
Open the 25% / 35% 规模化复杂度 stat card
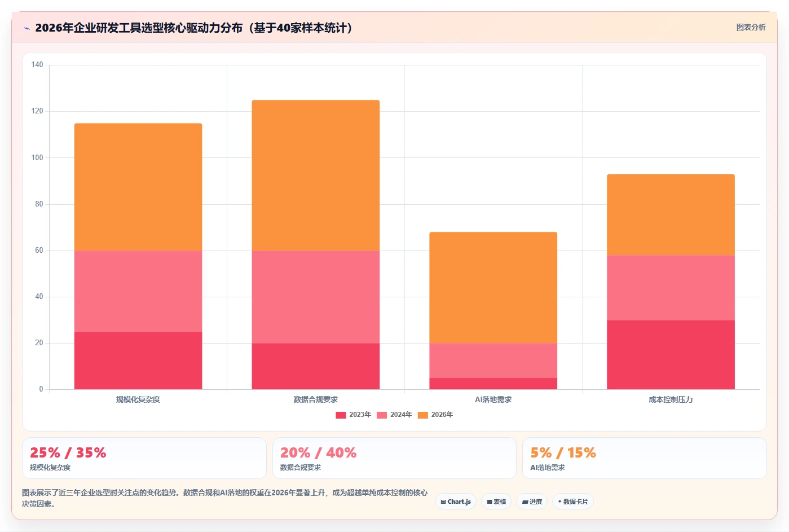click(144, 458)
